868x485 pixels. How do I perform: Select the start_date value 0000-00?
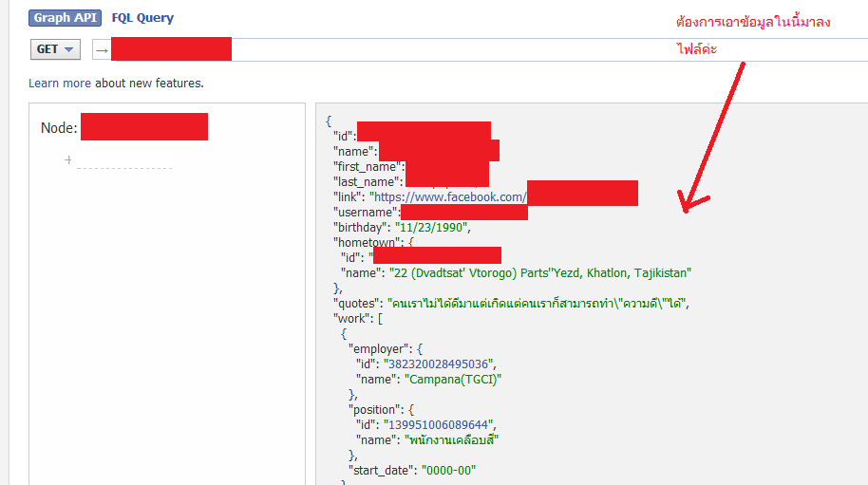[x=448, y=470]
